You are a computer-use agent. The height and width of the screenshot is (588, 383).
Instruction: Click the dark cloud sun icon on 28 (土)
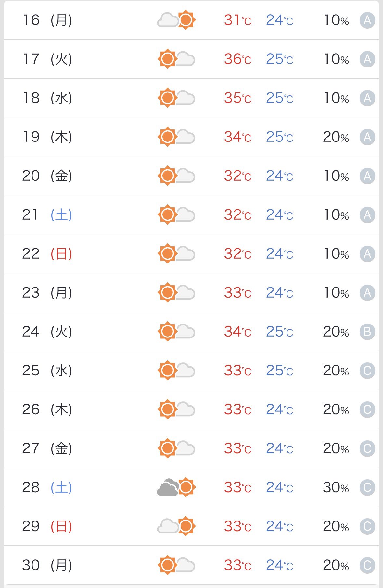pyautogui.click(x=176, y=487)
